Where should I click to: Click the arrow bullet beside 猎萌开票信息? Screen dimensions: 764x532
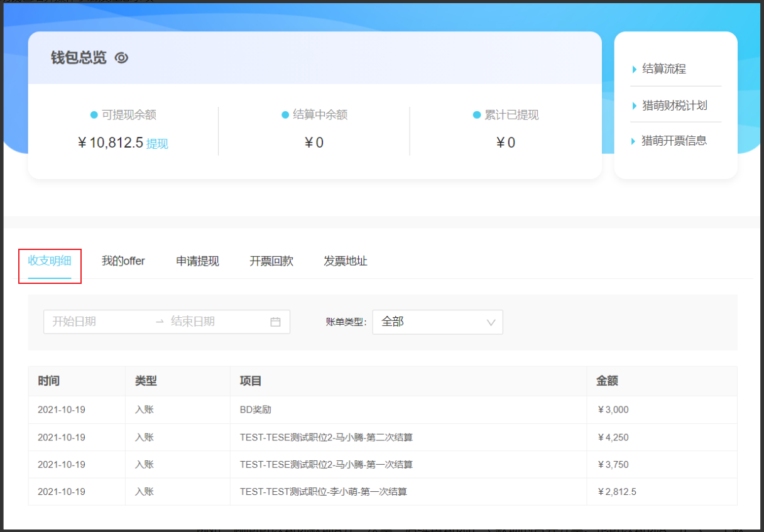(634, 141)
